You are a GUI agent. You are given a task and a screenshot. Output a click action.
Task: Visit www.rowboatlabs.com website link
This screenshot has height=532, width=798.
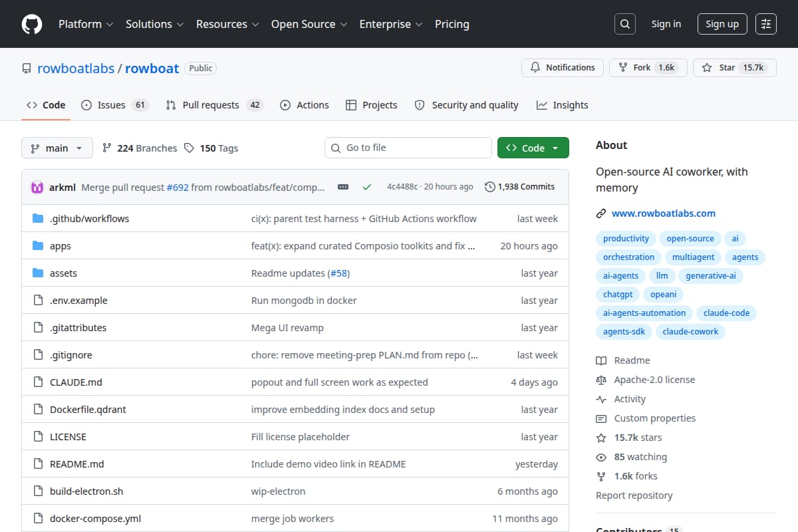tap(664, 213)
